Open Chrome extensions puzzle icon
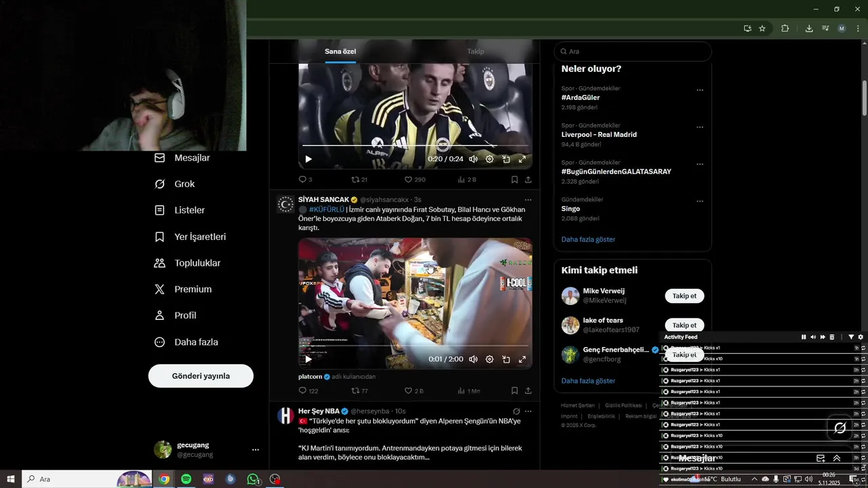This screenshot has width=868, height=488. coord(785,28)
